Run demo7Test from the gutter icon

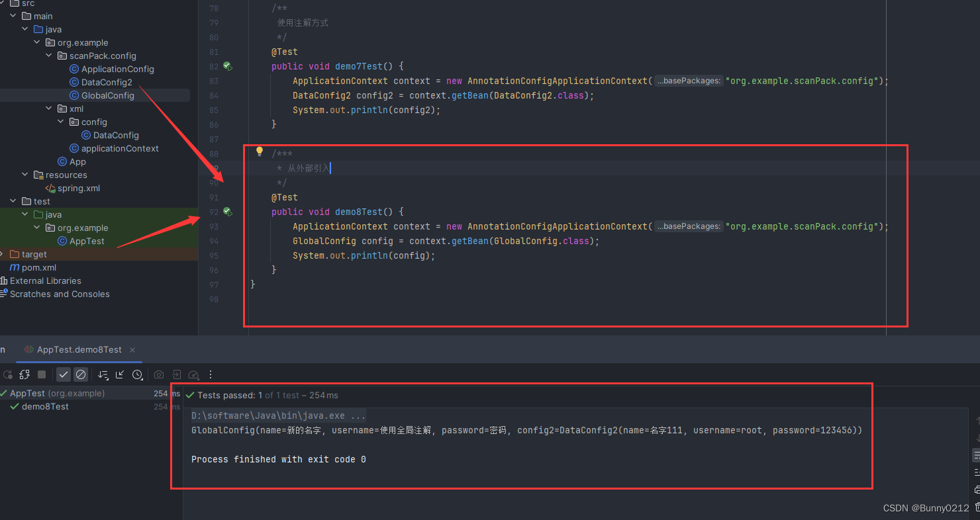pyautogui.click(x=227, y=66)
